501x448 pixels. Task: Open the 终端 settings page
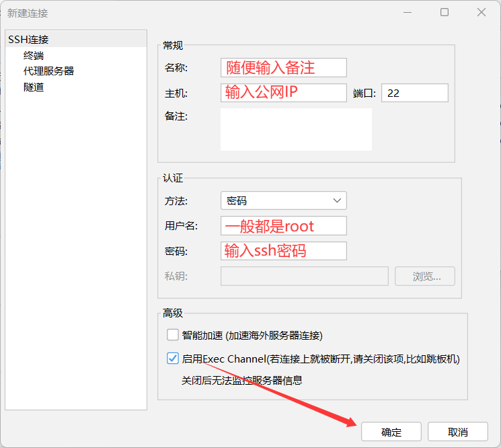pos(34,56)
